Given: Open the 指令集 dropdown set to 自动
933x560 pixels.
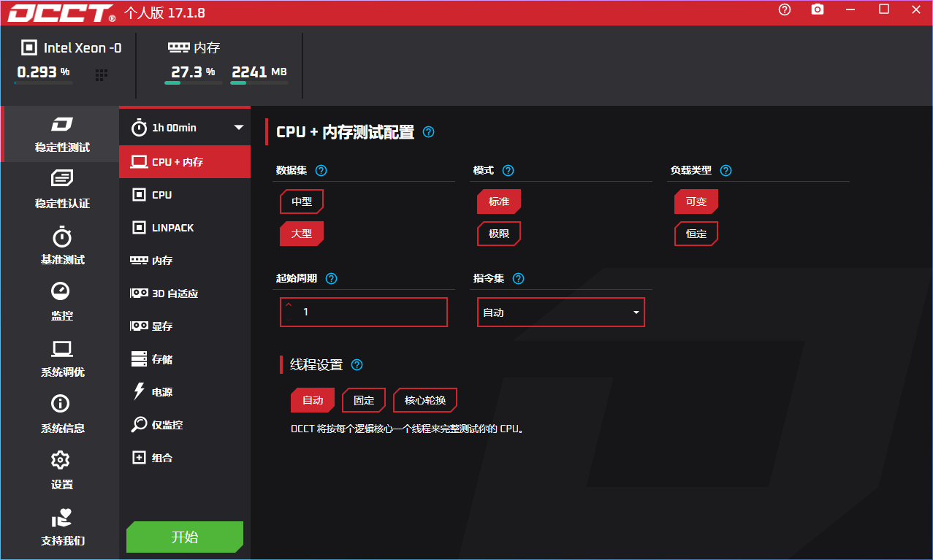Looking at the screenshot, I should (x=561, y=312).
